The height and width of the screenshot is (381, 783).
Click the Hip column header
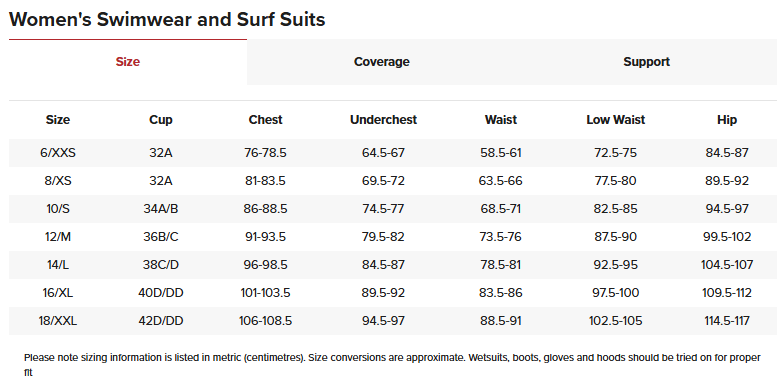tap(727, 120)
